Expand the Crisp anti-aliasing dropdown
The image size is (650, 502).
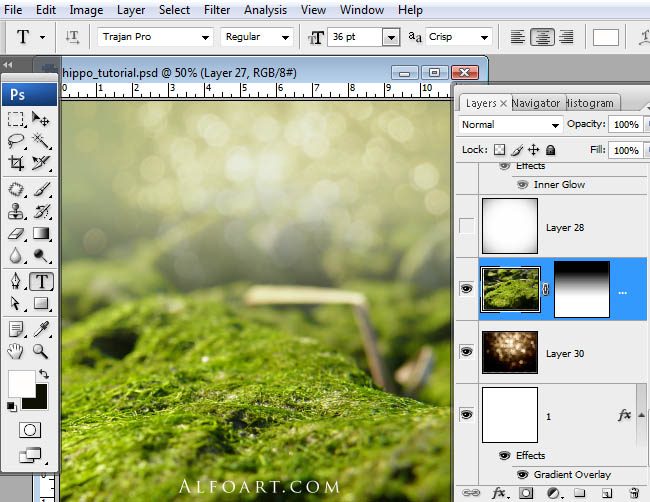tap(458, 37)
